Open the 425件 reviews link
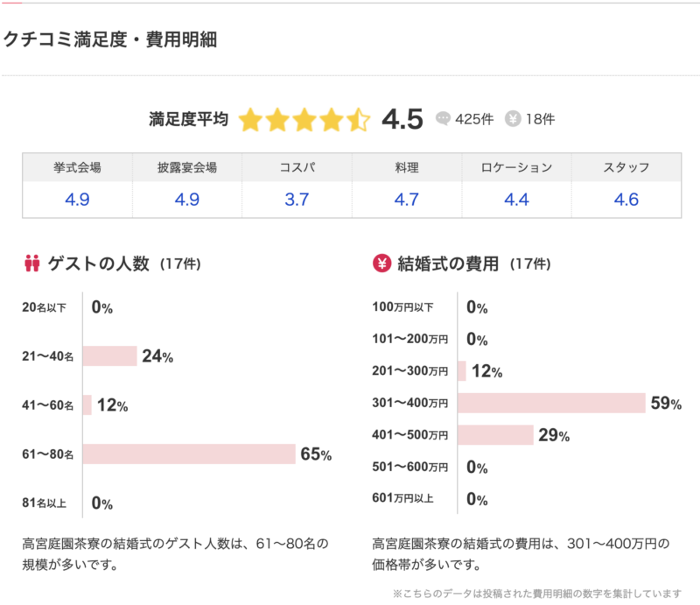 coord(473,119)
